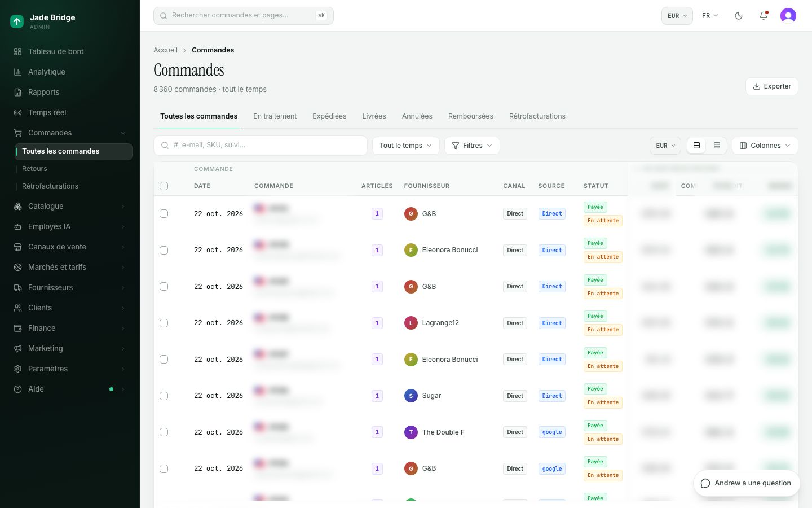Open table EUR currency dropdown
The image size is (812, 508).
coord(665,146)
